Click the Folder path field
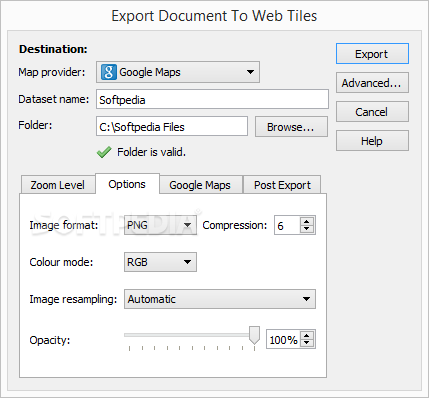This screenshot has width=429, height=398. click(x=172, y=126)
